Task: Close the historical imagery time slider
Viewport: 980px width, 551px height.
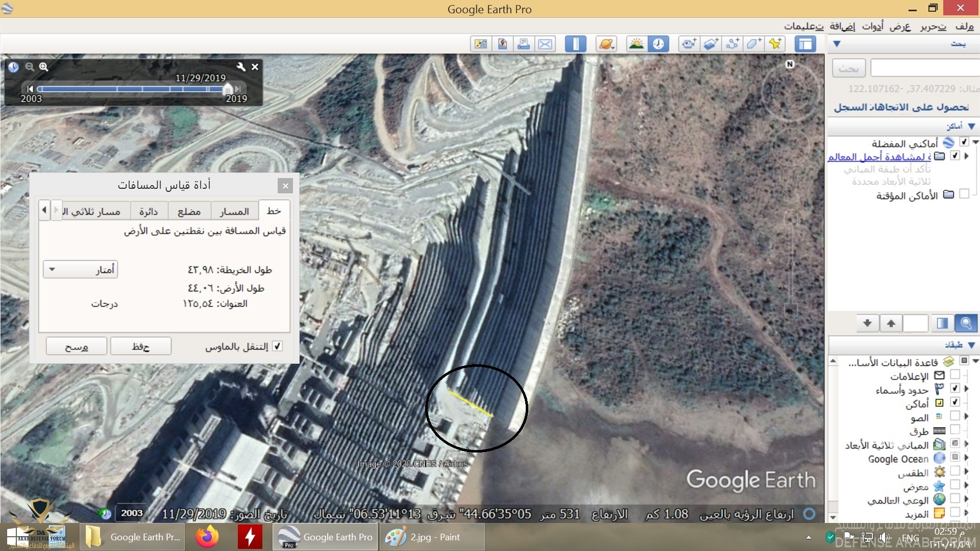Action: click(255, 67)
